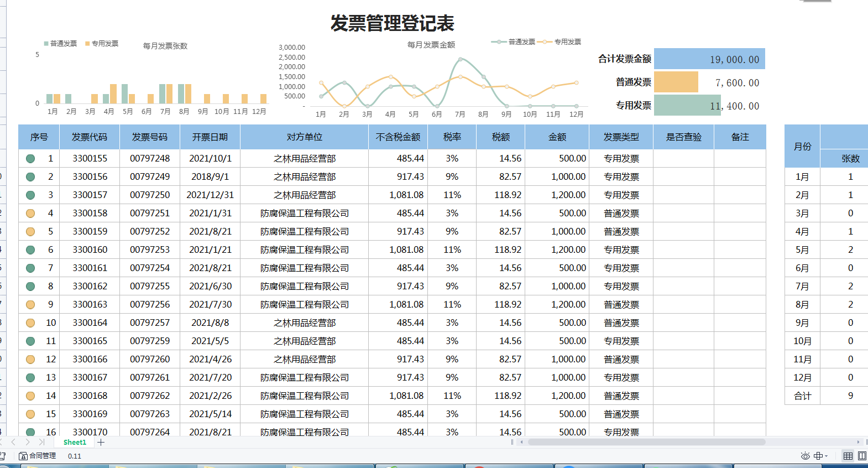Click the 不含税金额 column header
868x468 pixels.
[x=398, y=137]
